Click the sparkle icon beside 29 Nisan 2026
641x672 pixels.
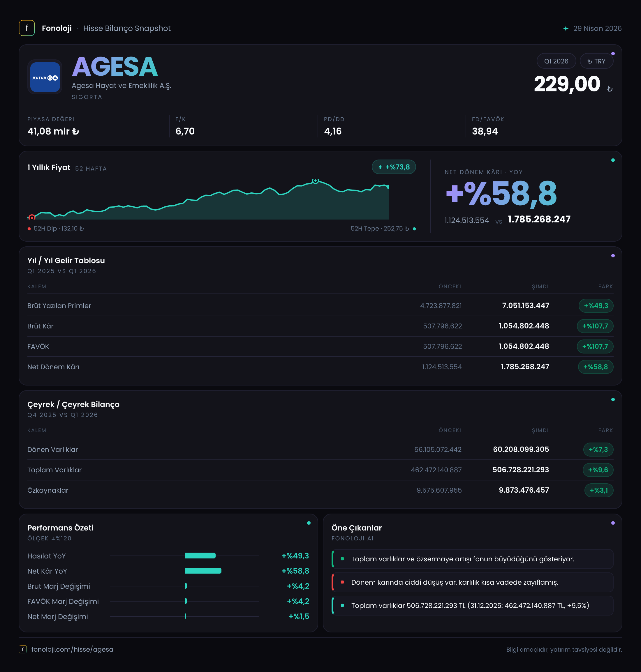[566, 28]
